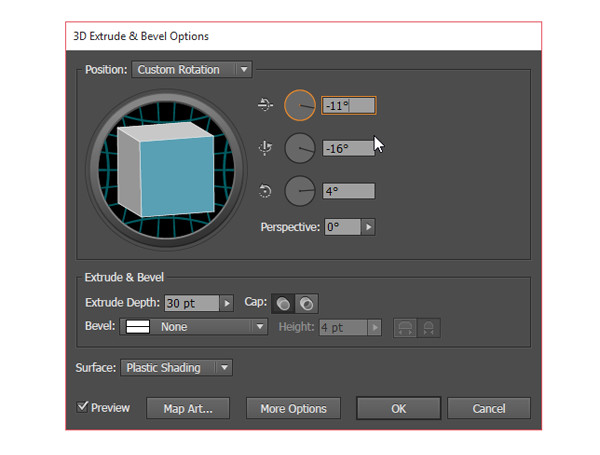
Task: Click the X-axis rotation dial
Action: tap(300, 105)
